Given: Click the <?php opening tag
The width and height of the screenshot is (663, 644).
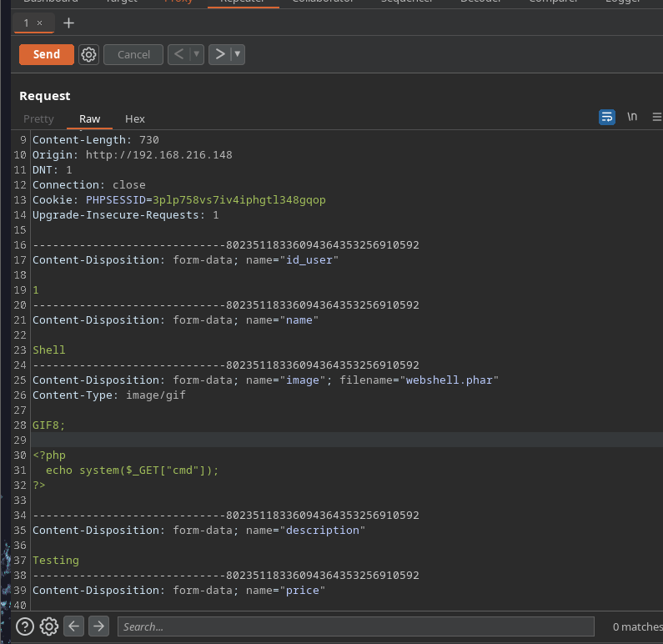Looking at the screenshot, I should click(49, 455).
